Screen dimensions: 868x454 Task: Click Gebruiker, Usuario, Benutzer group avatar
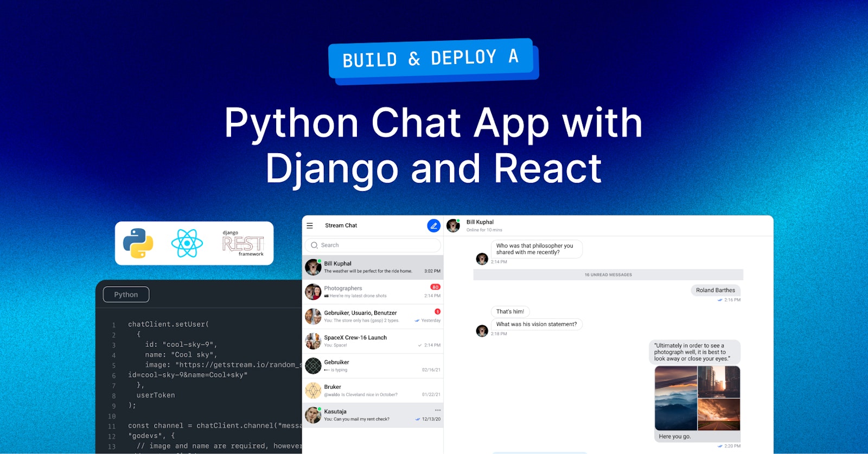[313, 317]
